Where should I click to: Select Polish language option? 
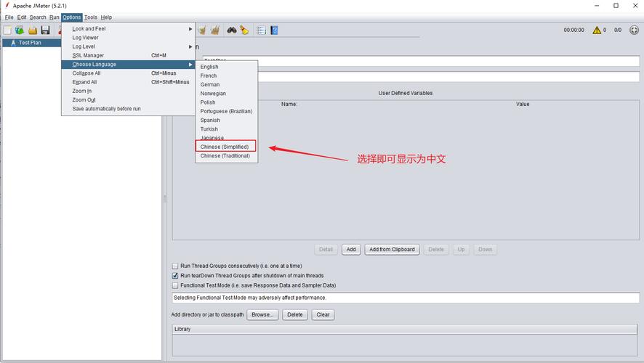coord(226,102)
